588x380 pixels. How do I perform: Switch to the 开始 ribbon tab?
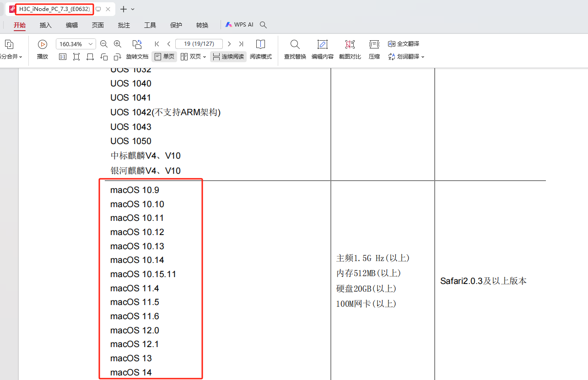[20, 25]
